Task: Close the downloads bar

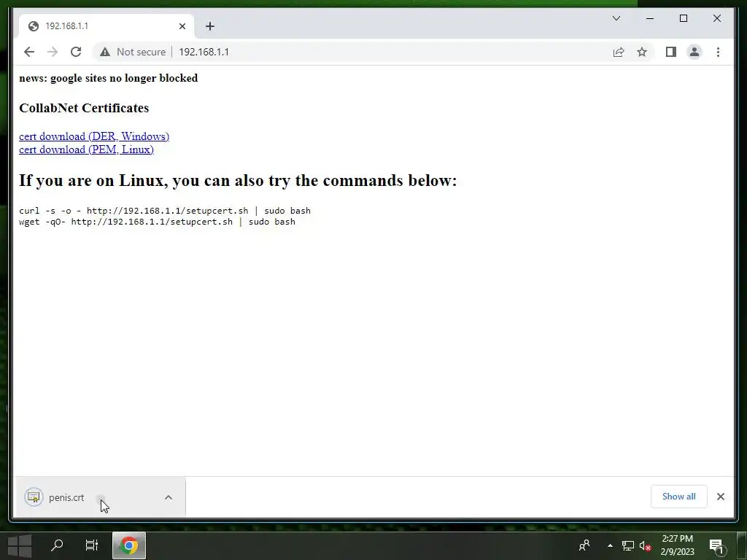Action: click(x=721, y=497)
